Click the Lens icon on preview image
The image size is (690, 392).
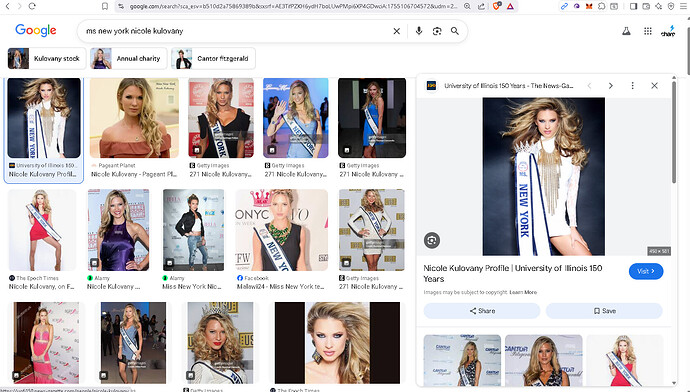click(x=432, y=240)
